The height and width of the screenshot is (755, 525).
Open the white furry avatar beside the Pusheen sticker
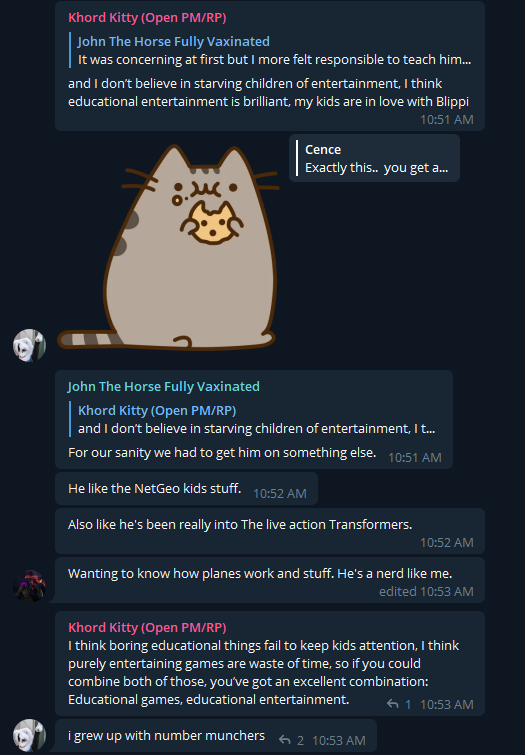point(29,345)
